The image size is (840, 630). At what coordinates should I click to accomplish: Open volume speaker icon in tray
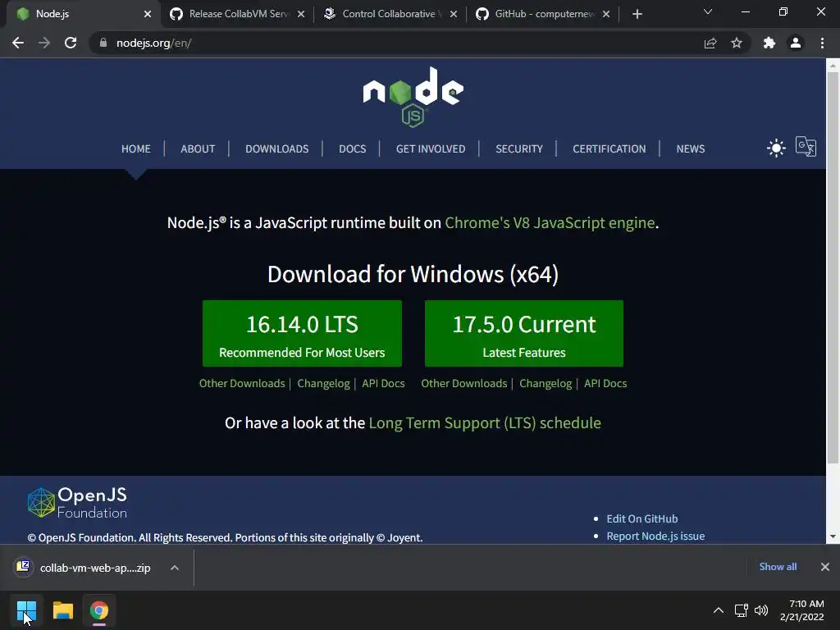click(x=760, y=610)
